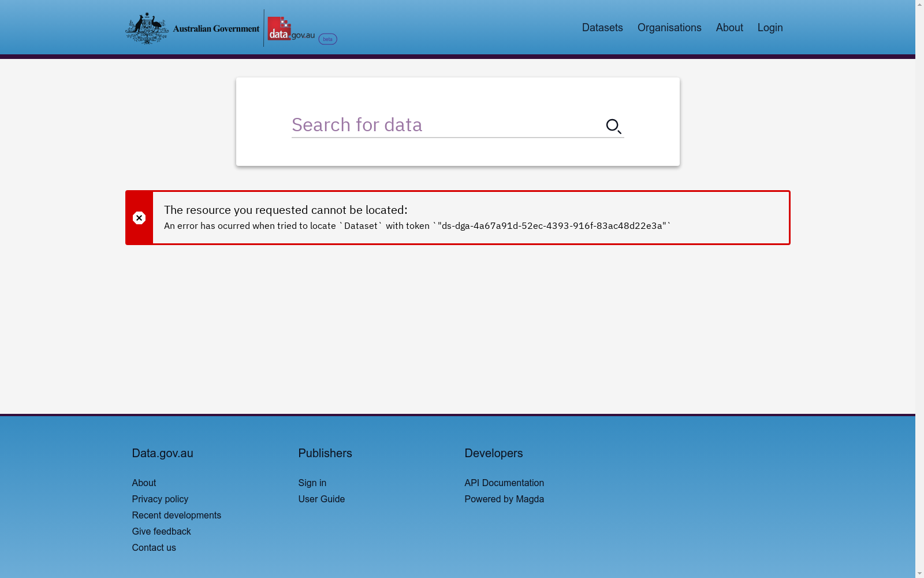The width and height of the screenshot is (924, 578).
Task: Open the API Documentation link
Action: 504,483
